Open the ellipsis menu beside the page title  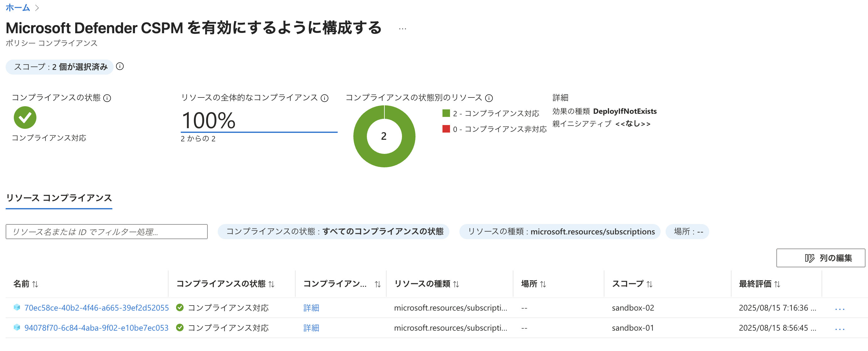click(x=402, y=29)
